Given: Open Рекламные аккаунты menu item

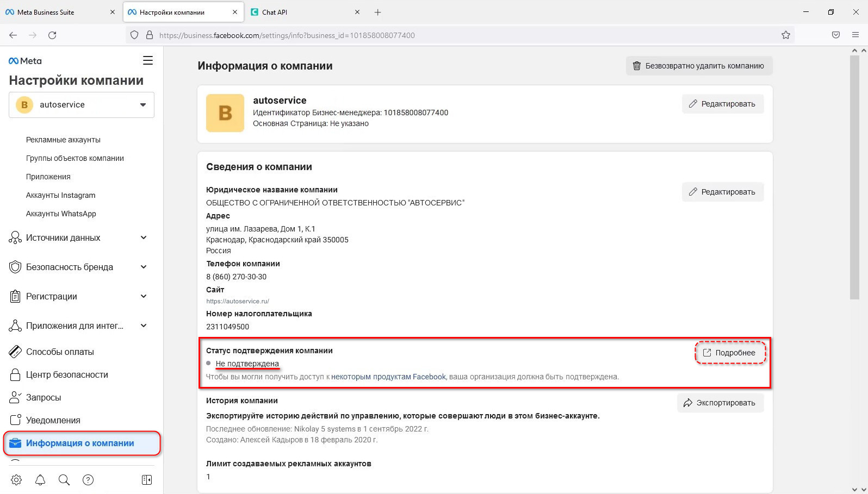Looking at the screenshot, I should coord(63,140).
